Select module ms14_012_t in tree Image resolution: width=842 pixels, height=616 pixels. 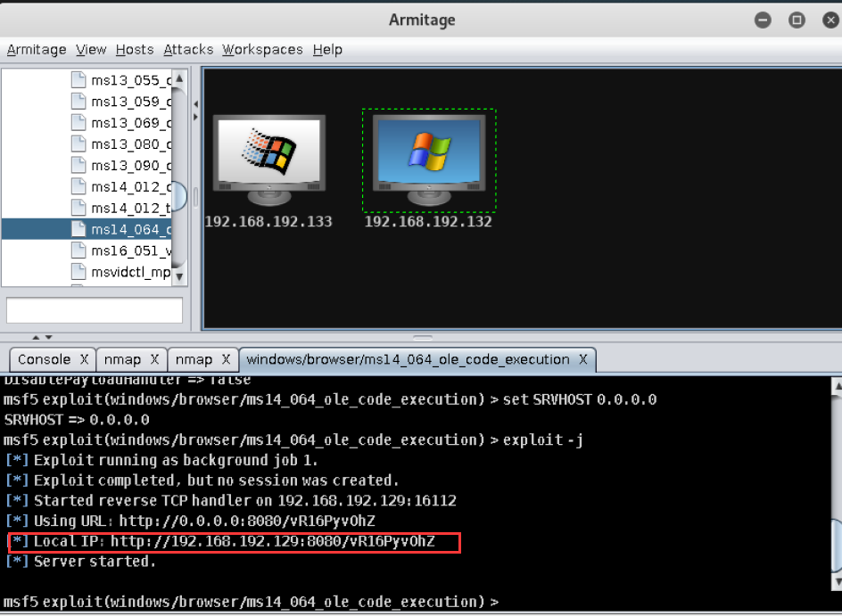[x=131, y=208]
